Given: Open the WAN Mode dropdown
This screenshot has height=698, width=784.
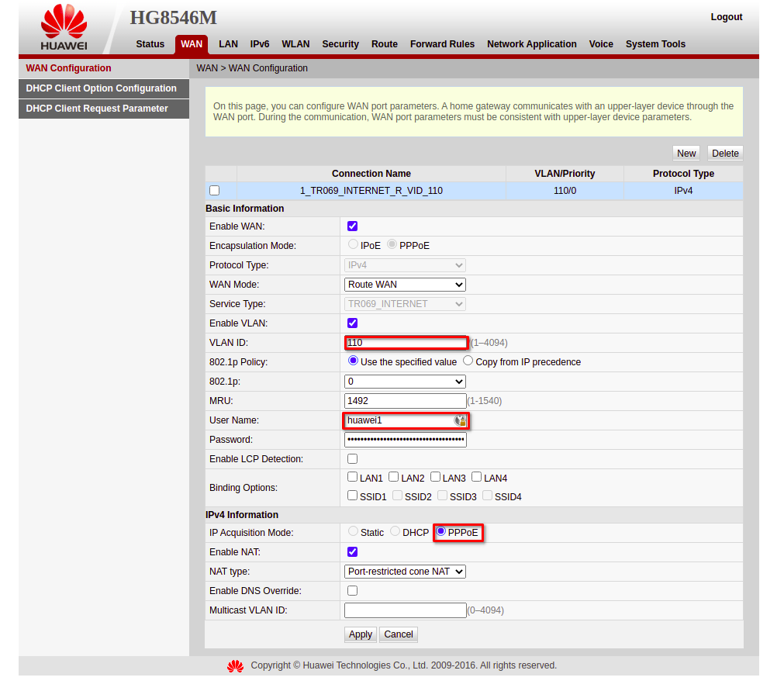Looking at the screenshot, I should tap(405, 285).
